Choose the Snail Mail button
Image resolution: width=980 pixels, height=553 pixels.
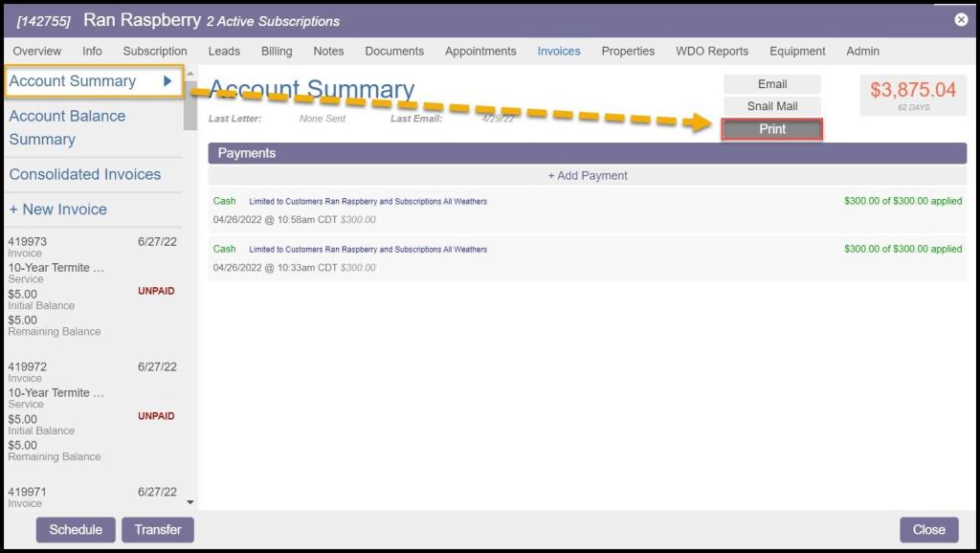click(x=772, y=106)
